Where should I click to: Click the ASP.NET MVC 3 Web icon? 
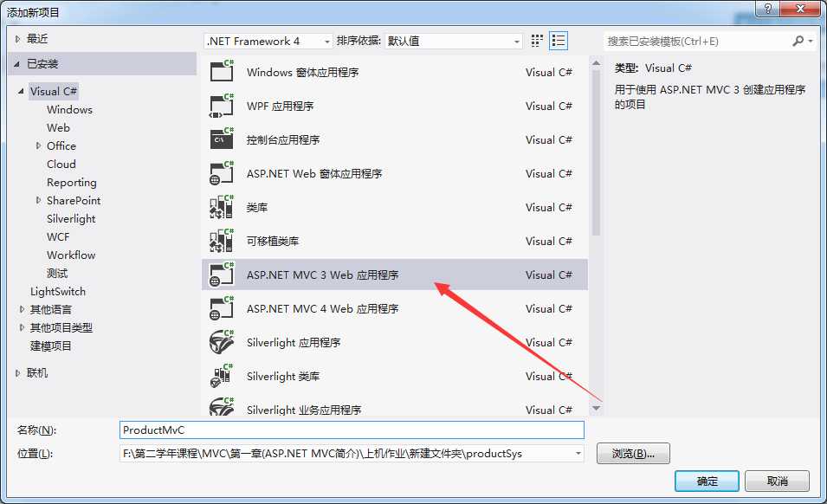tap(222, 275)
